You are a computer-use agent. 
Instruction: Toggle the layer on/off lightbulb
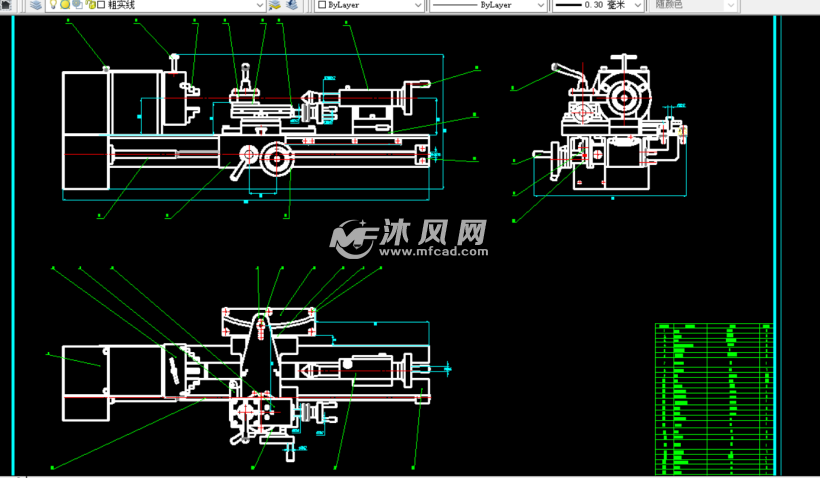pos(53,5)
